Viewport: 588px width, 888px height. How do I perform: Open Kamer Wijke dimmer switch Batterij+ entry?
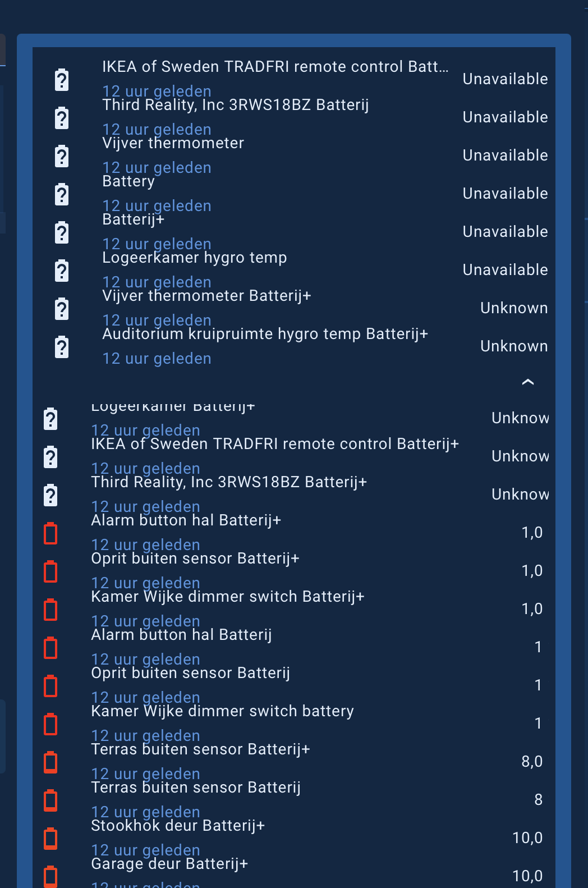[x=228, y=597]
